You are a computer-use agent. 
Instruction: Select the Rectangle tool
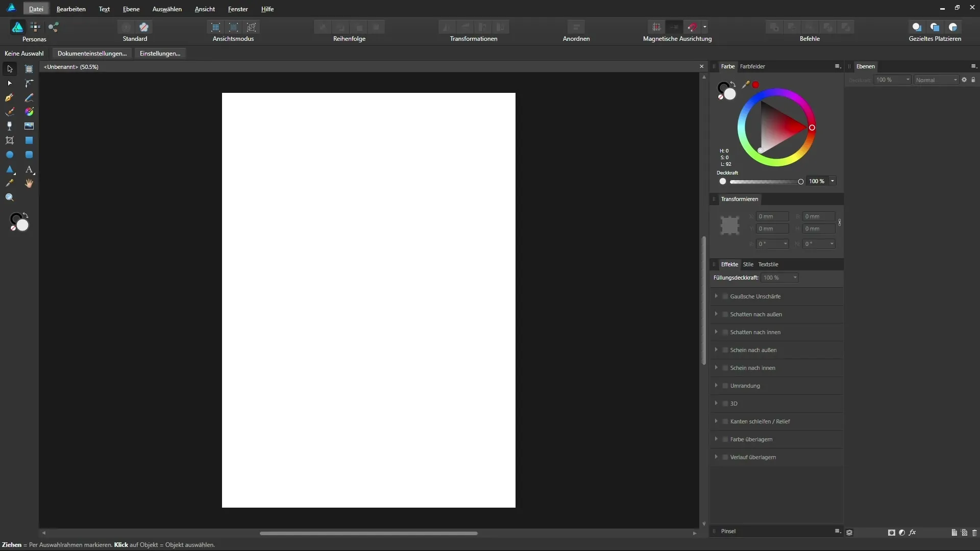coord(29,140)
